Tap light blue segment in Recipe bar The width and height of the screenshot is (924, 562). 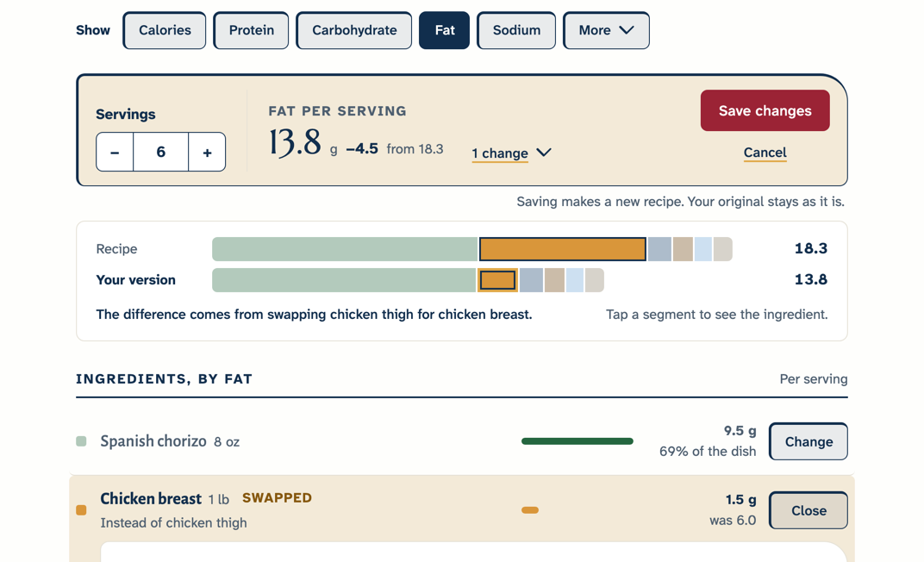pyautogui.click(x=703, y=249)
